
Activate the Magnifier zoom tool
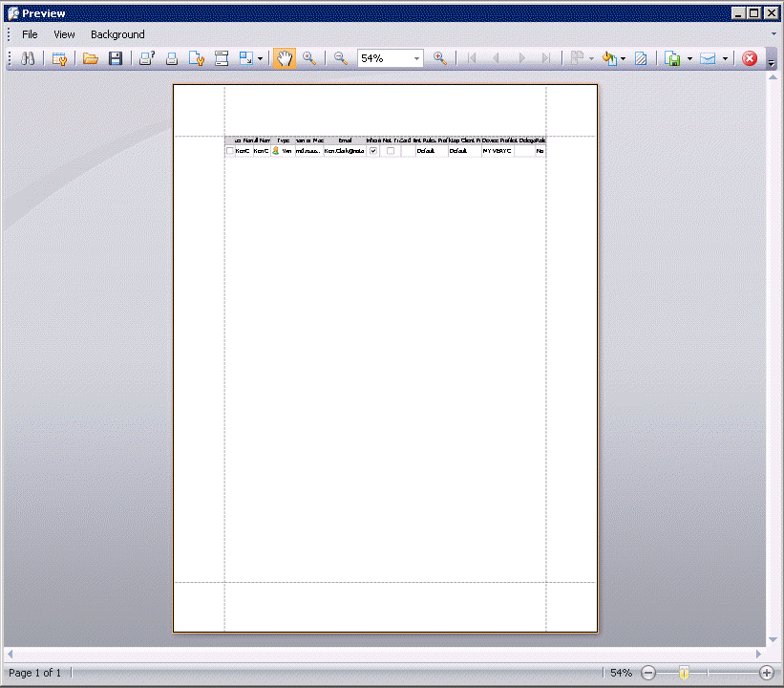pyautogui.click(x=309, y=58)
